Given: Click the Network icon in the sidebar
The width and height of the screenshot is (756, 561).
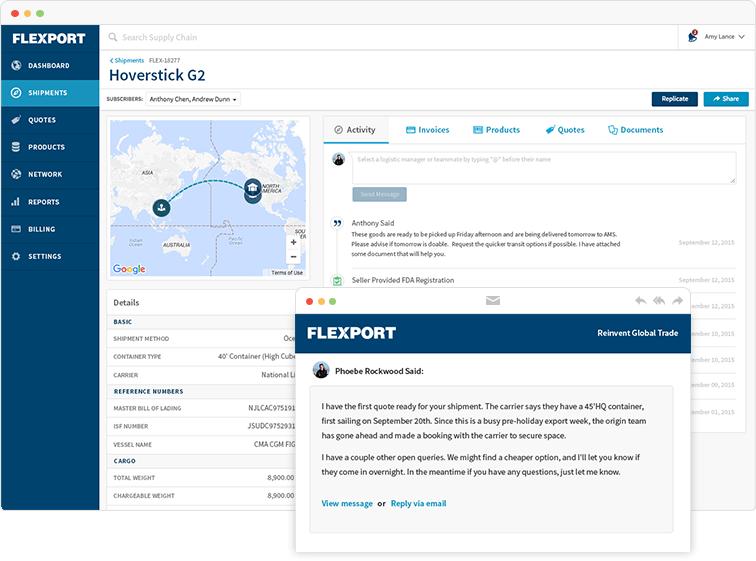Looking at the screenshot, I should [16, 174].
